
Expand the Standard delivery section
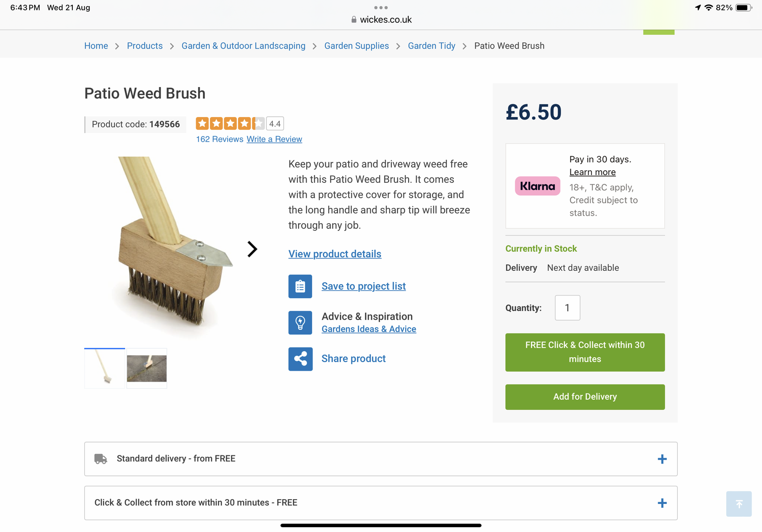click(662, 459)
